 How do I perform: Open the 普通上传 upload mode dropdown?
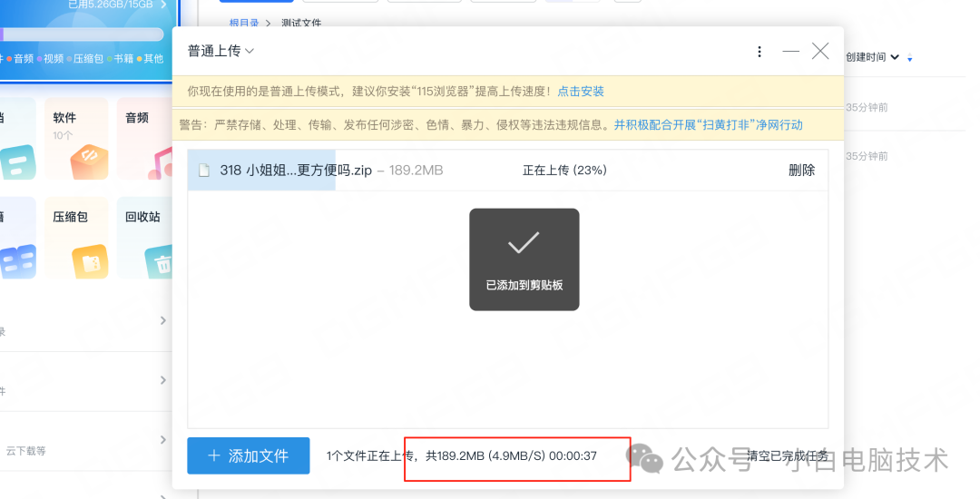[220, 51]
